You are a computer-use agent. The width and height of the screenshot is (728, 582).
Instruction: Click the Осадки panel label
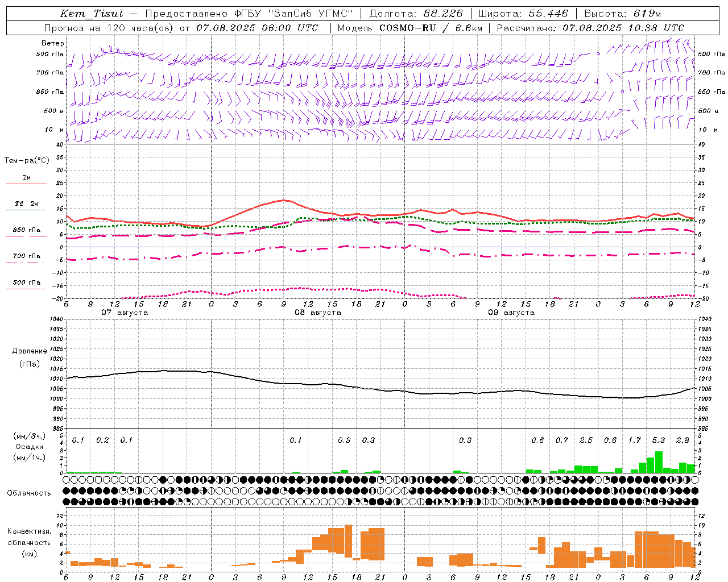[x=30, y=447]
